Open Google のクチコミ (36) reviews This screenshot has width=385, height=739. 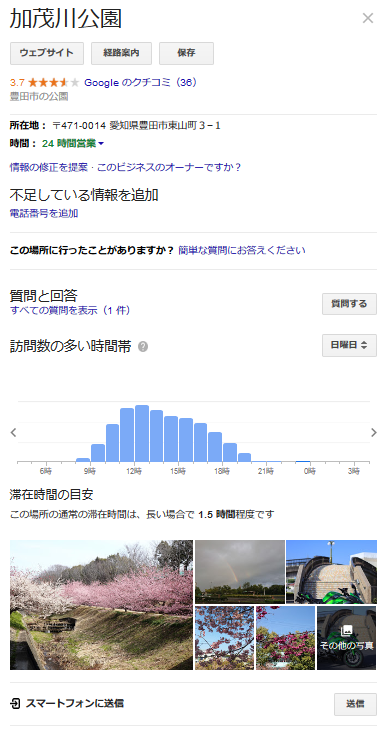coord(140,82)
